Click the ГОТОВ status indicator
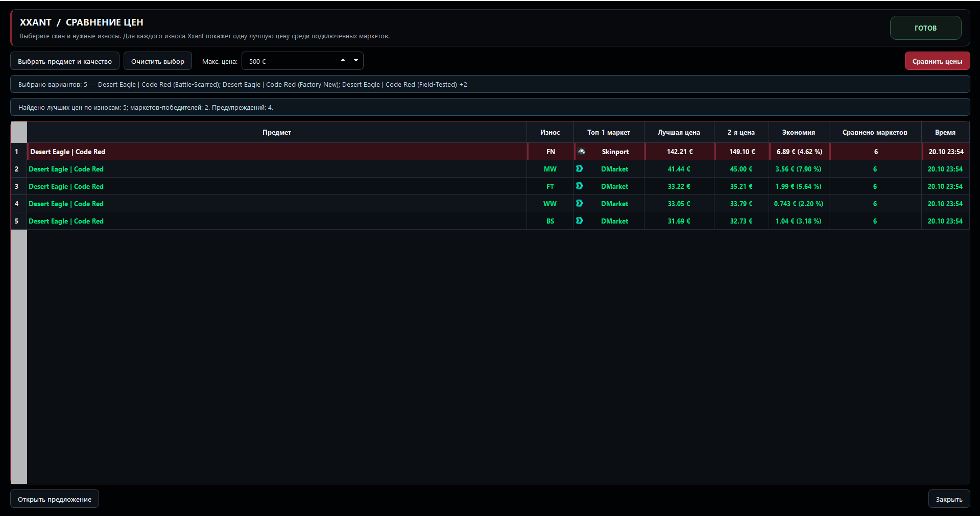The height and width of the screenshot is (516, 980). click(925, 28)
